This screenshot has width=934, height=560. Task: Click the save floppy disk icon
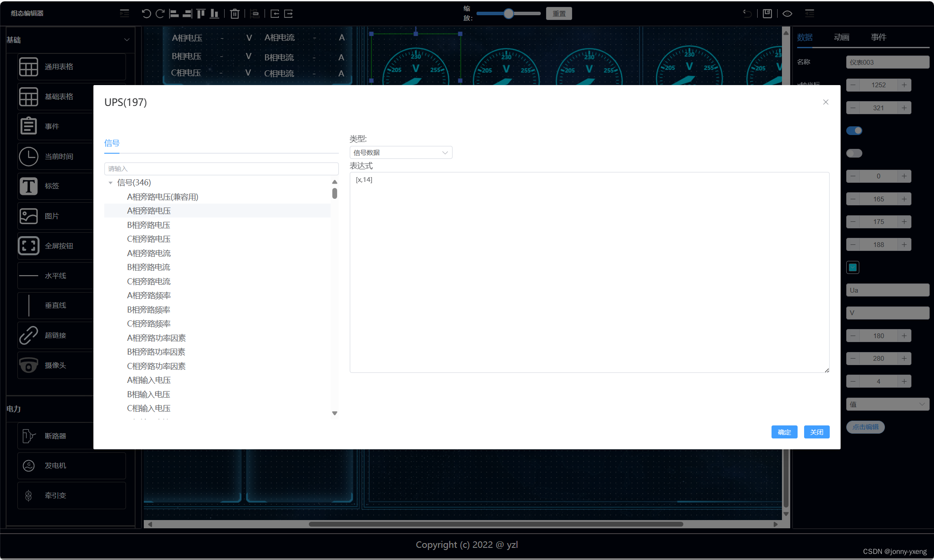[768, 14]
